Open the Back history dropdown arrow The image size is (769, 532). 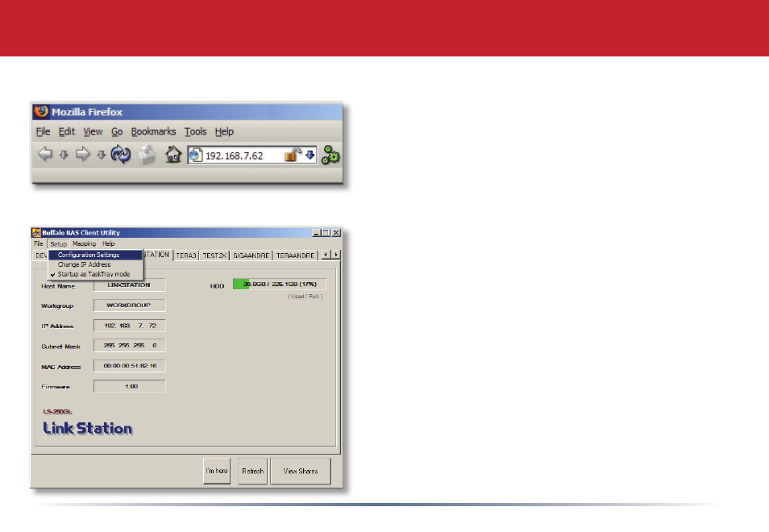[64, 156]
